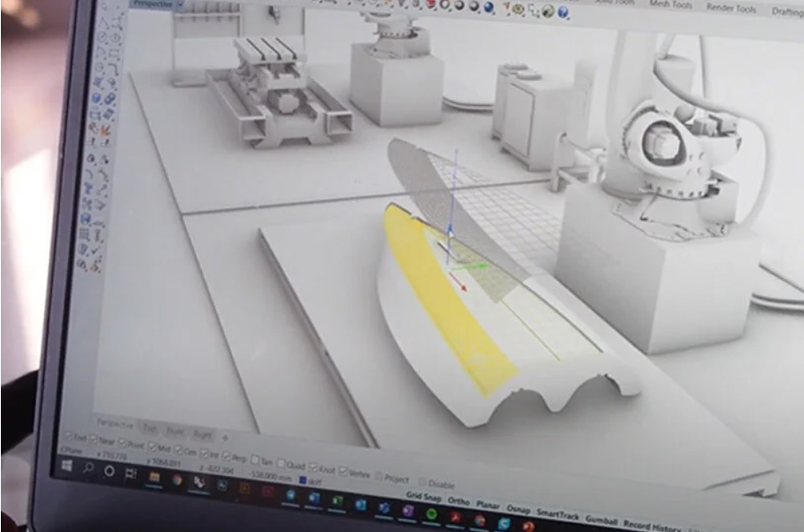
Task: Select the circle tool in left sidebar
Action: coord(102,38)
